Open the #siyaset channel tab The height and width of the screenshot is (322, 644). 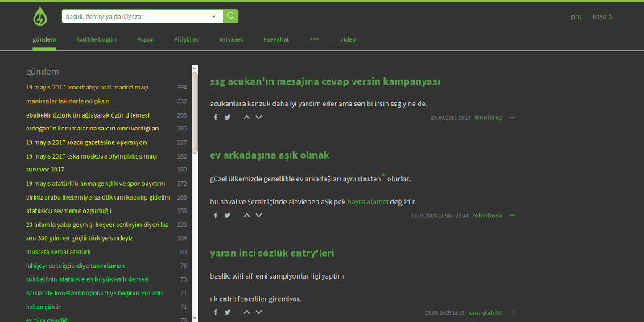pyautogui.click(x=231, y=39)
